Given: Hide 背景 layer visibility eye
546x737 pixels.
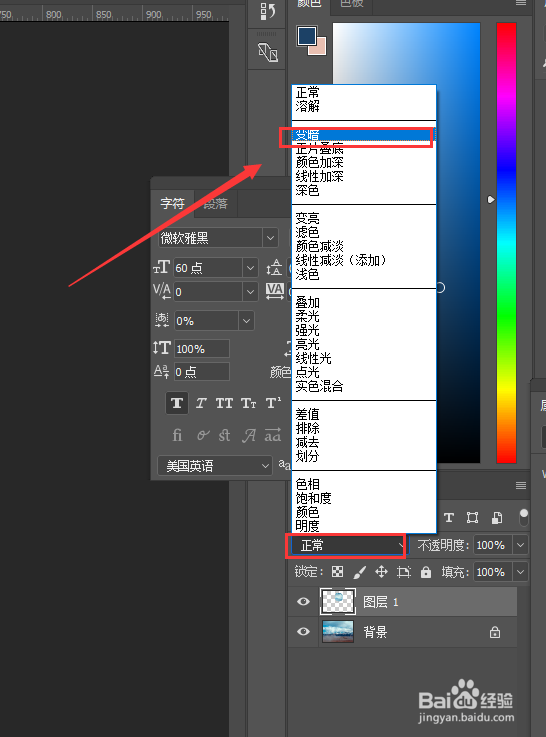Looking at the screenshot, I should click(x=304, y=631).
